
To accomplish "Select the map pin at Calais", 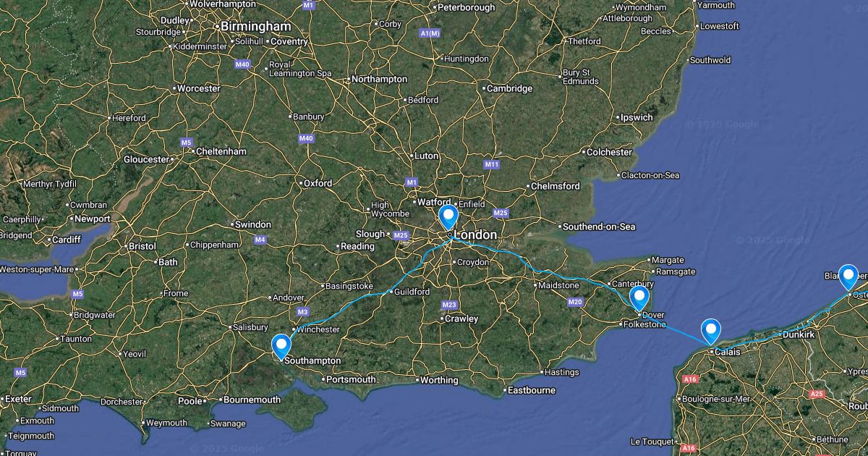I will click(x=712, y=332).
